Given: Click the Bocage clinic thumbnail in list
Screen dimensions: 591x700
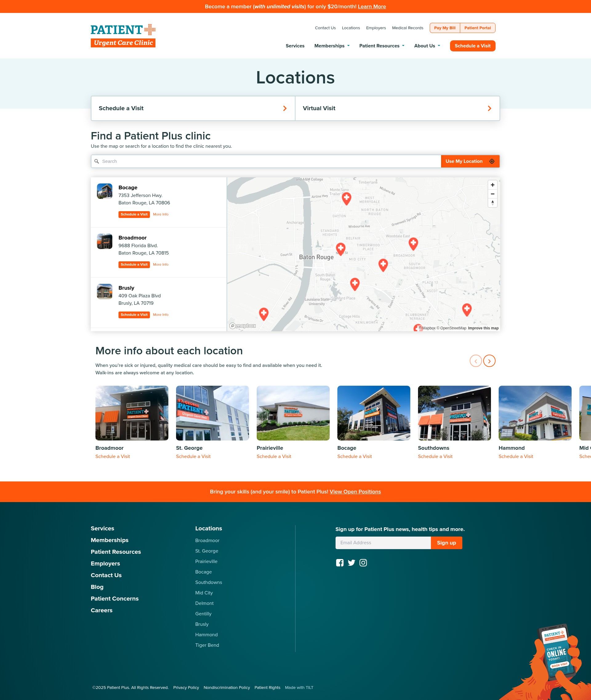Looking at the screenshot, I should tap(105, 191).
